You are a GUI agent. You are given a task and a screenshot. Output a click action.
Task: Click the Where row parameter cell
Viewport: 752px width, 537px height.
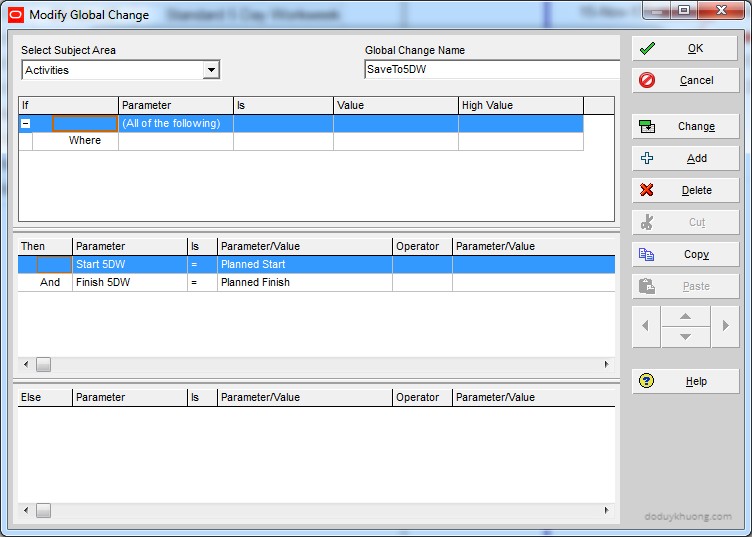(175, 141)
